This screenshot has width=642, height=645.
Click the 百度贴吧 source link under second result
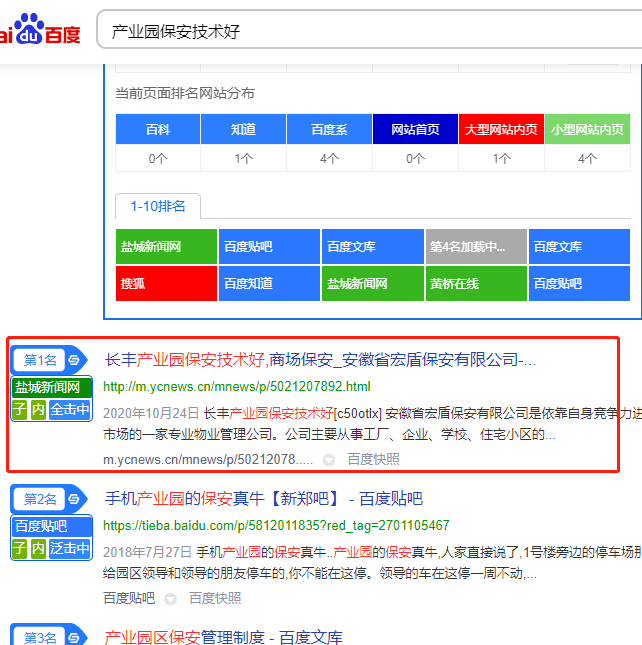point(129,598)
